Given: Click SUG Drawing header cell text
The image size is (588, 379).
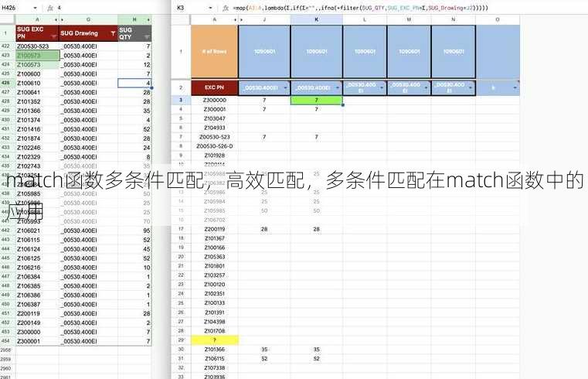Looking at the screenshot, I should click(x=79, y=33).
